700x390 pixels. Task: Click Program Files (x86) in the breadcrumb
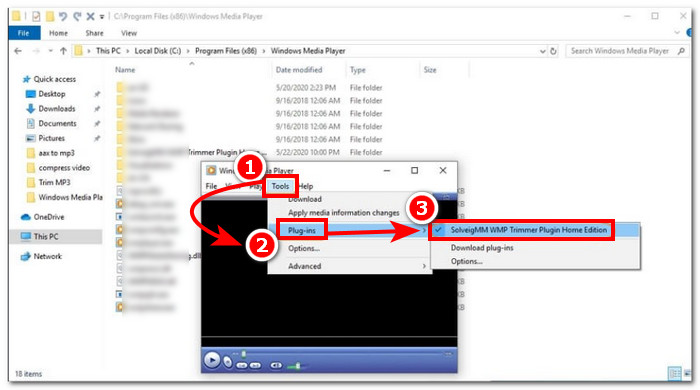[226, 51]
